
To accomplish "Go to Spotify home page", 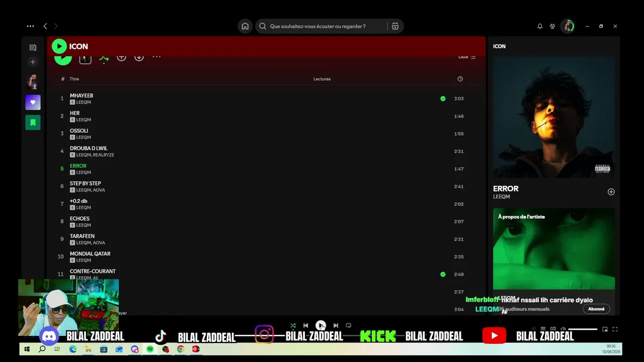I will (245, 26).
